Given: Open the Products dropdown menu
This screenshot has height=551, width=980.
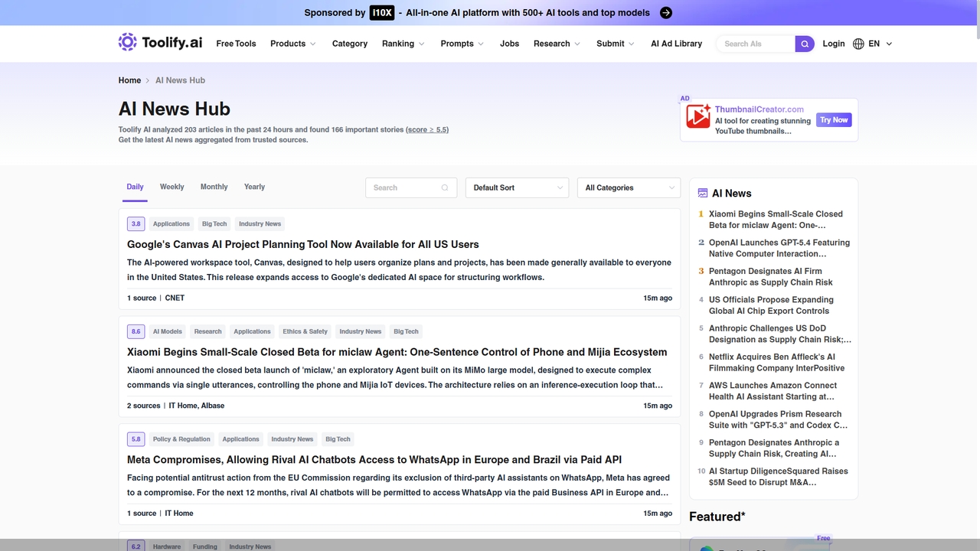Looking at the screenshot, I should [x=293, y=44].
